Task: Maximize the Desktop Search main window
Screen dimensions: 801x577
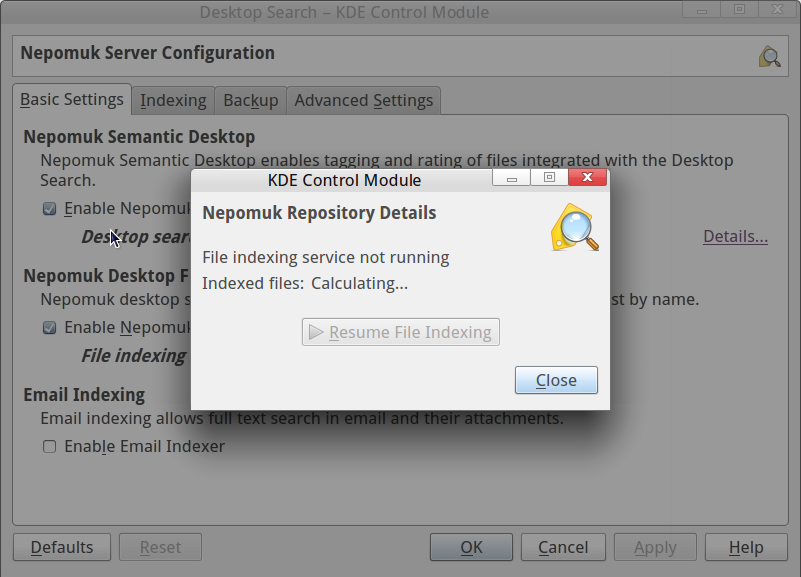Action: (739, 9)
